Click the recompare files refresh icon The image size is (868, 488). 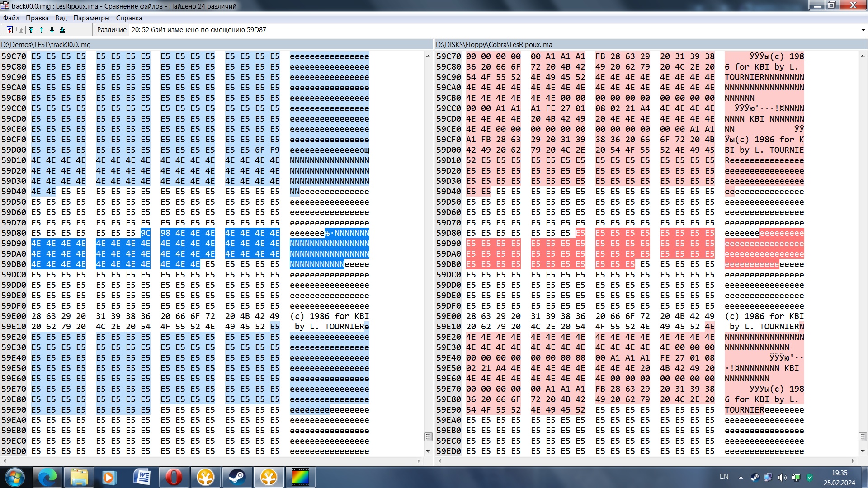(9, 30)
